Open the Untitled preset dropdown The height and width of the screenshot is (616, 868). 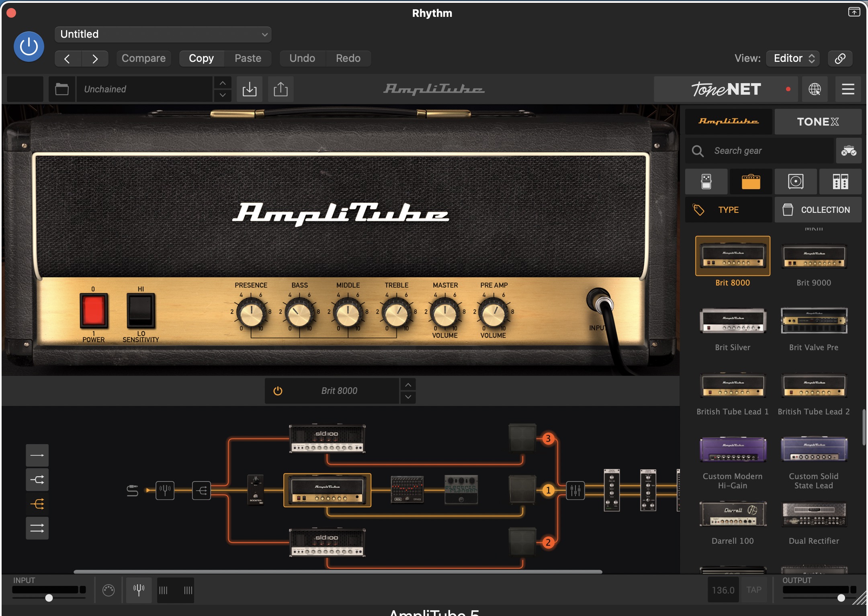163,35
